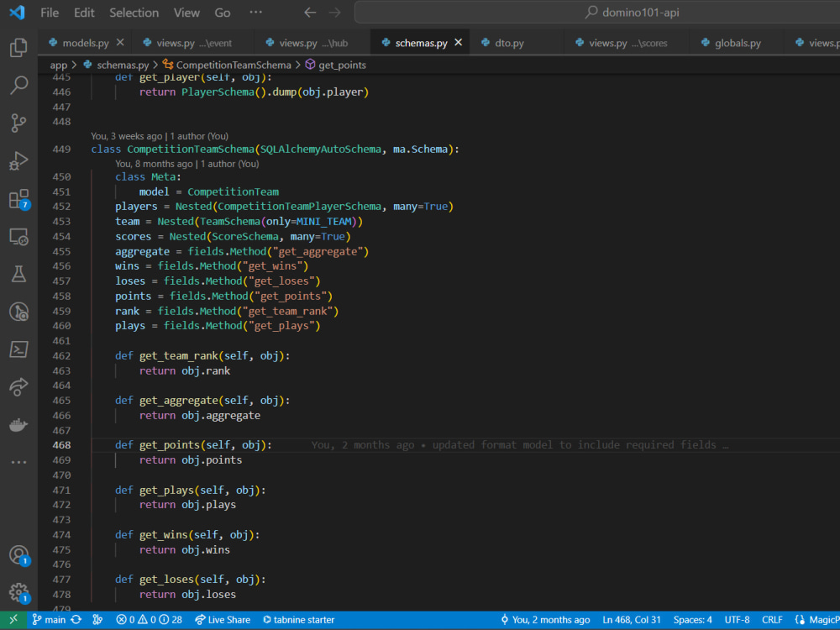Open 'You, 8 months ago' code lens
The height and width of the screenshot is (630, 840).
(187, 164)
